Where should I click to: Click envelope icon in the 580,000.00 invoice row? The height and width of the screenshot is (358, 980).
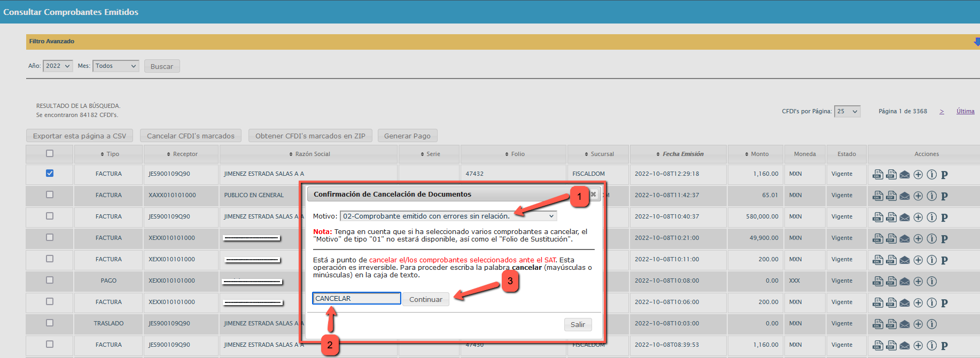[904, 217]
